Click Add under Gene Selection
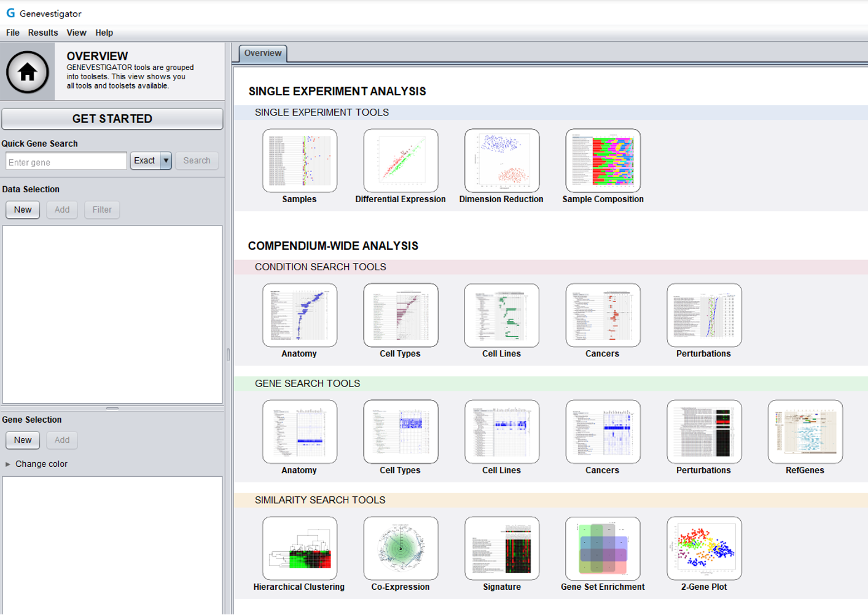 (62, 440)
